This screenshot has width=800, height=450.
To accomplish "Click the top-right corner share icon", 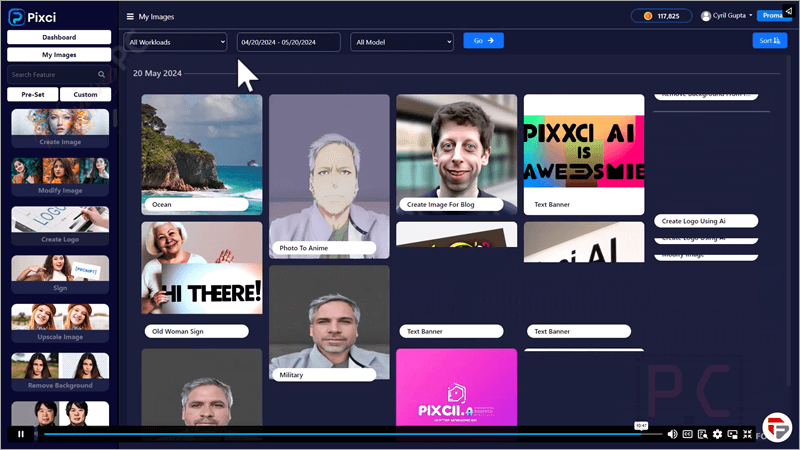I will click(788, 11).
